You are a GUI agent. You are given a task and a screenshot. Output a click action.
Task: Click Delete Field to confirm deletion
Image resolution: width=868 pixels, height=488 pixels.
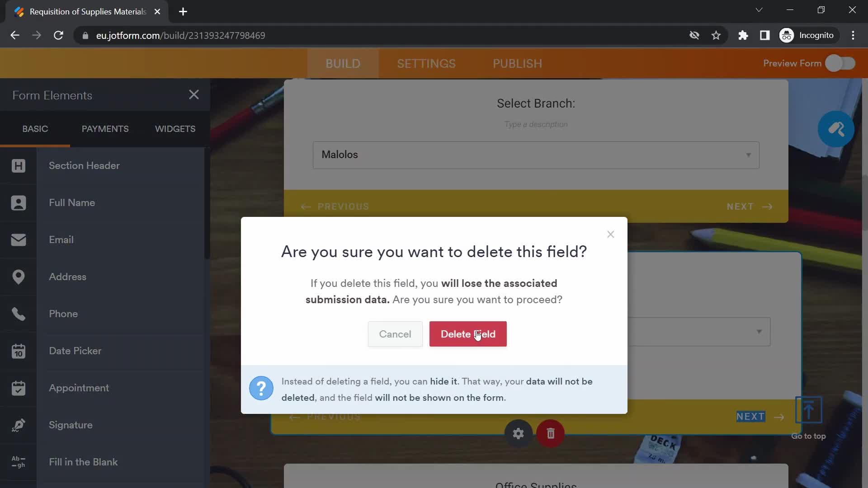468,333
